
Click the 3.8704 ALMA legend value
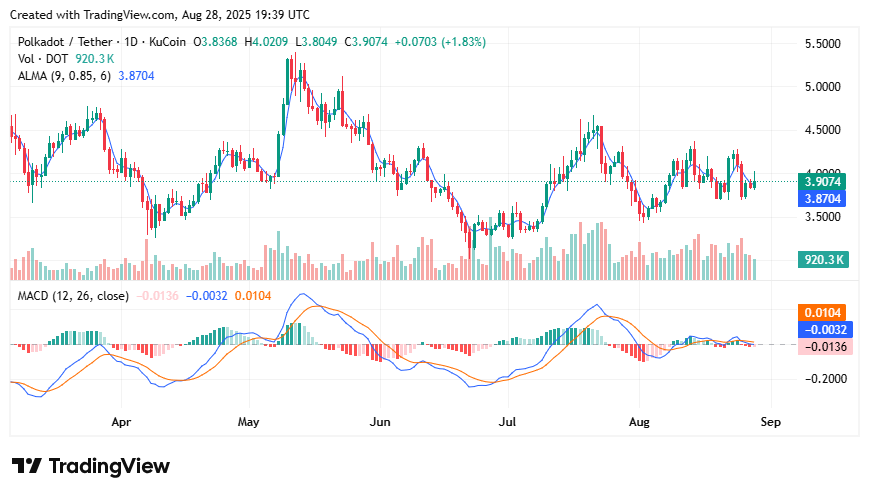click(136, 76)
